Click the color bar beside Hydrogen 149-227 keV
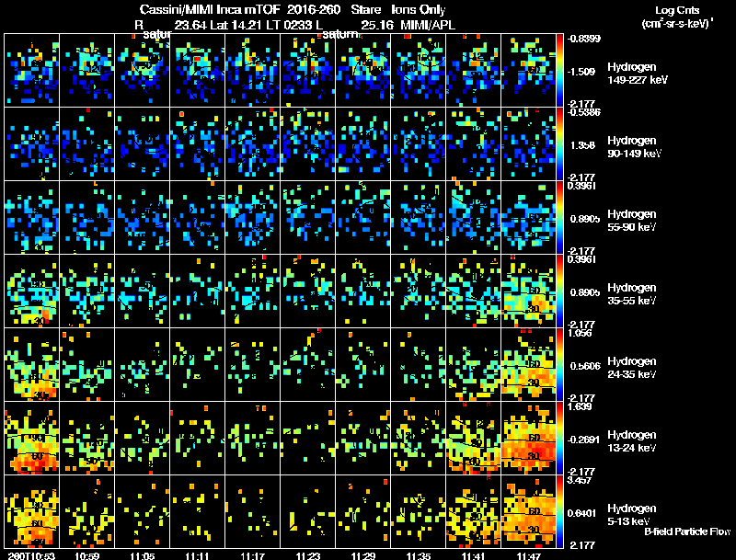The width and height of the screenshot is (736, 560). tap(559, 71)
